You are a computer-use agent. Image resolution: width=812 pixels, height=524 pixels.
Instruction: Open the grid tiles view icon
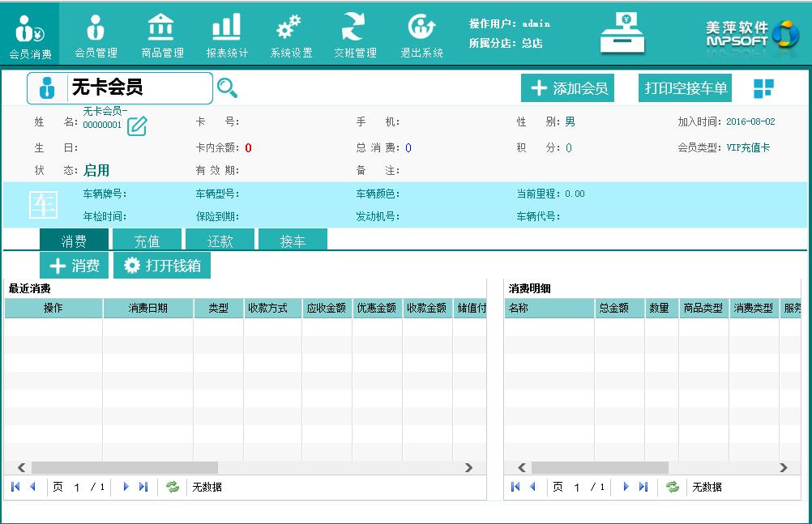tap(763, 89)
